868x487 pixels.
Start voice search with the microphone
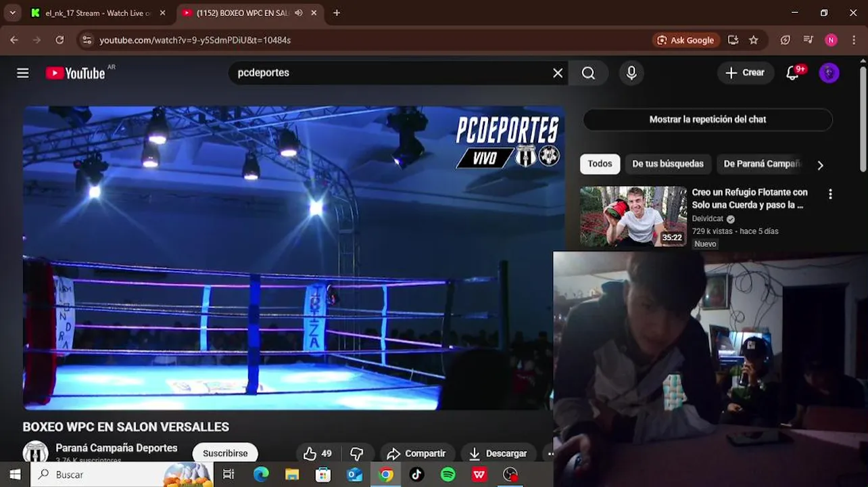(631, 73)
